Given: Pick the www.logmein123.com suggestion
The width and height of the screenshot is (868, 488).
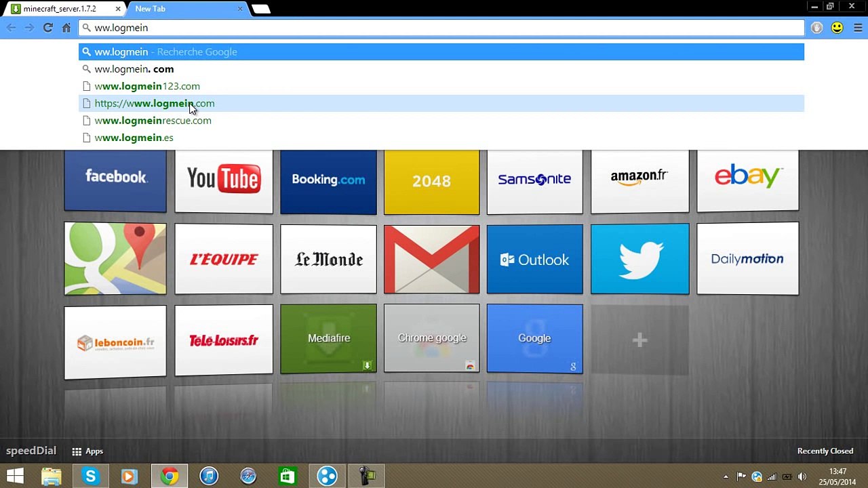Looking at the screenshot, I should pos(441,86).
